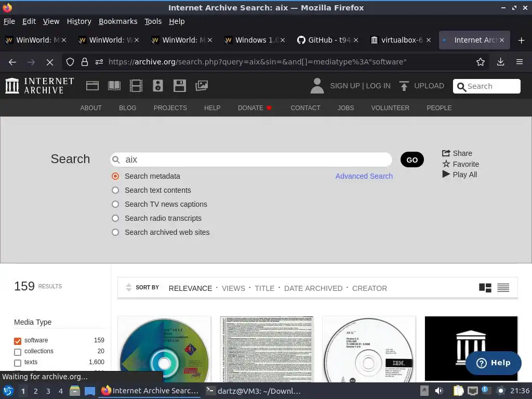Sort results by TITLE

[264, 288]
